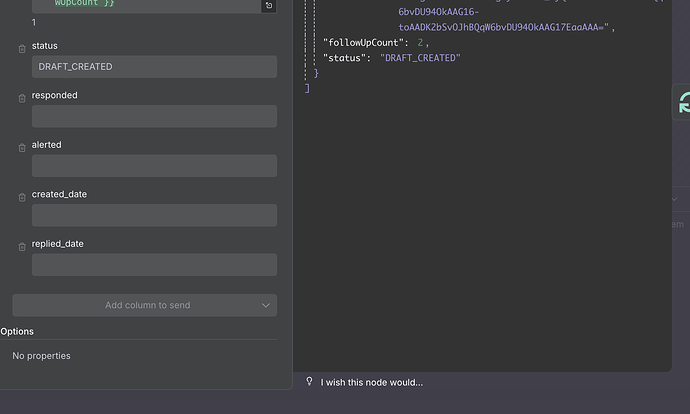Click the created_date column label
This screenshot has width=690, height=414.
(59, 194)
